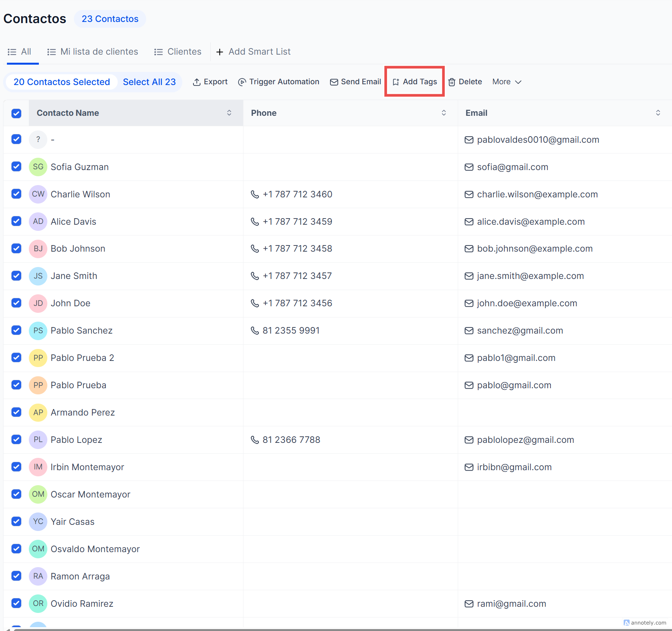Open the More actions dropdown

(x=507, y=82)
